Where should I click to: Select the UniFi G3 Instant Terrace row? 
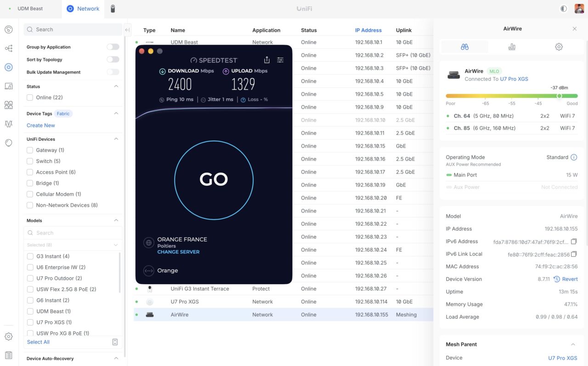(283, 289)
